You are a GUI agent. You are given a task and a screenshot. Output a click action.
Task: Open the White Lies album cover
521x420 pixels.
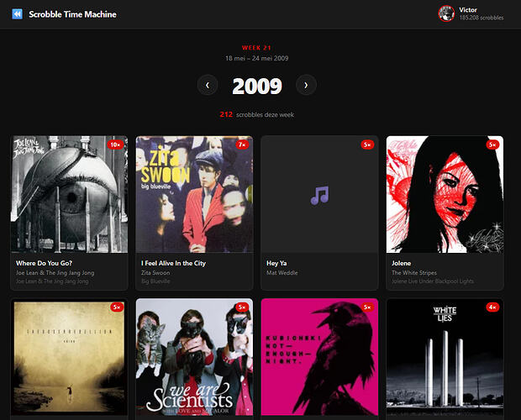[x=445, y=357]
